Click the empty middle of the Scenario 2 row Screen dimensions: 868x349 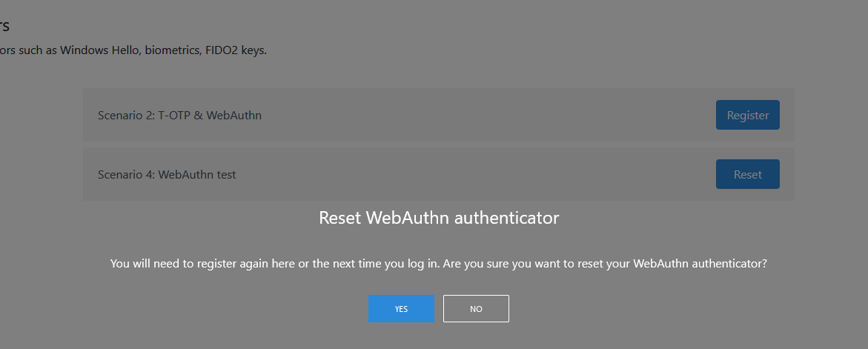tap(482, 116)
